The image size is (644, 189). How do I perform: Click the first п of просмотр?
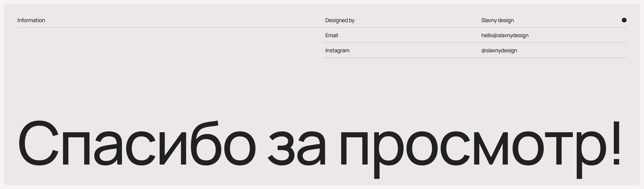click(x=354, y=149)
